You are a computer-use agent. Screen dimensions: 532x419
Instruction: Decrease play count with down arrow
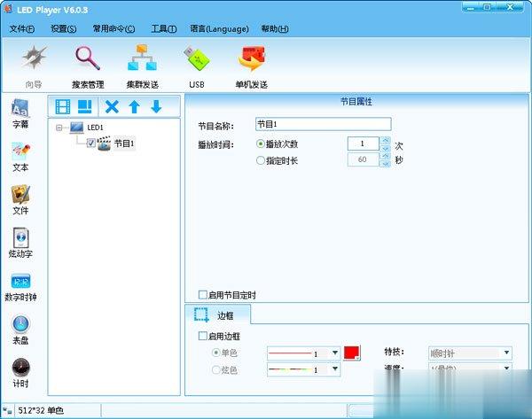tap(385, 148)
